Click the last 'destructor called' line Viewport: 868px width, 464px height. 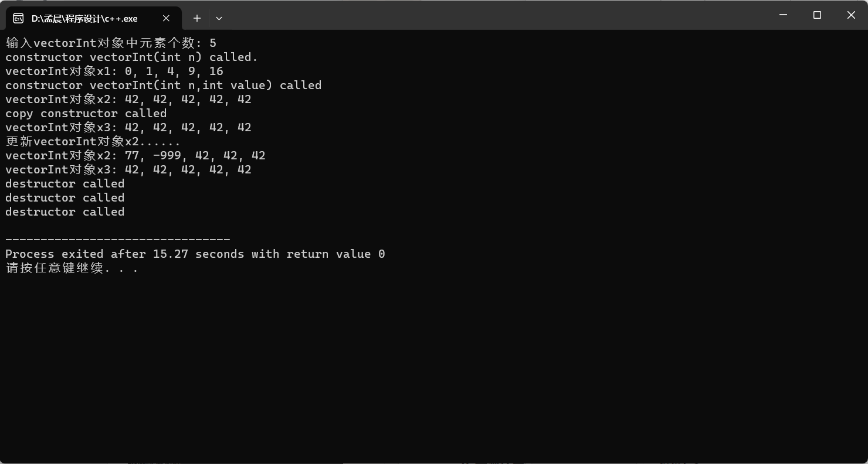[65, 211]
